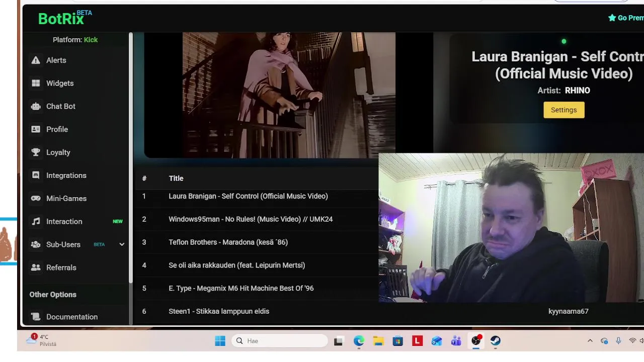
Task: Select song Se oli aika rakkauden row
Action: (257, 265)
